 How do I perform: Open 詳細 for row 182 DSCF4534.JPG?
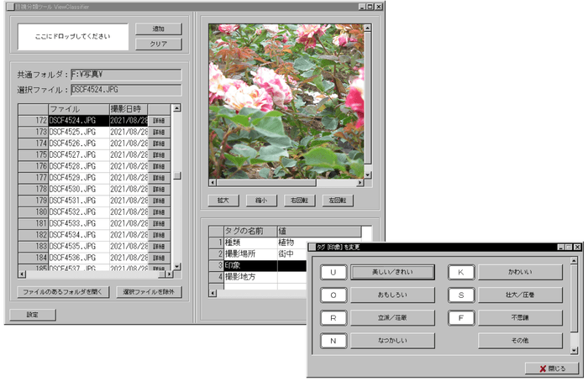click(x=159, y=235)
